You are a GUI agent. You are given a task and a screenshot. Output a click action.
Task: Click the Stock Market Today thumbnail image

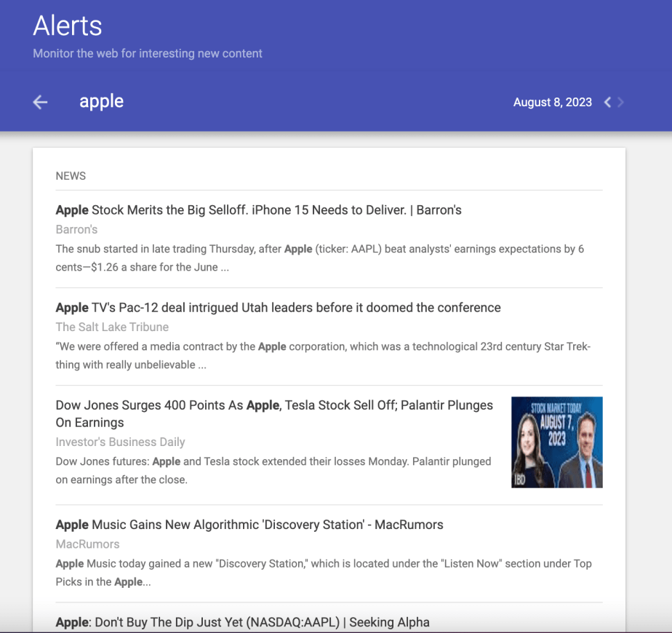coord(556,442)
